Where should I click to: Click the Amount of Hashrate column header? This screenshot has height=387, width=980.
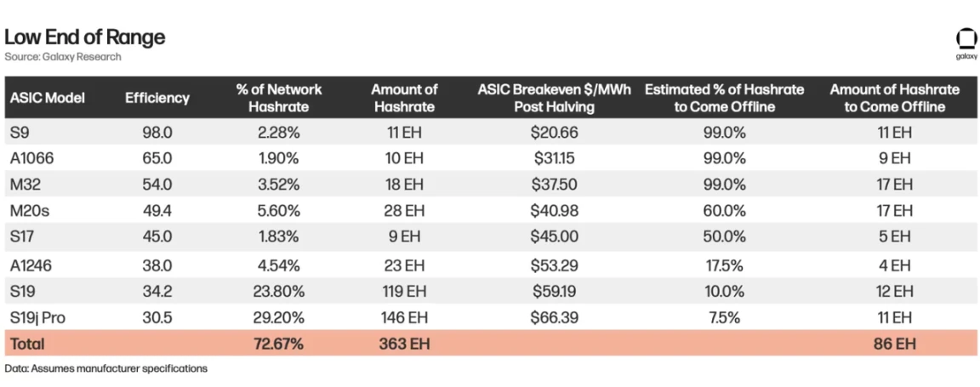click(404, 98)
